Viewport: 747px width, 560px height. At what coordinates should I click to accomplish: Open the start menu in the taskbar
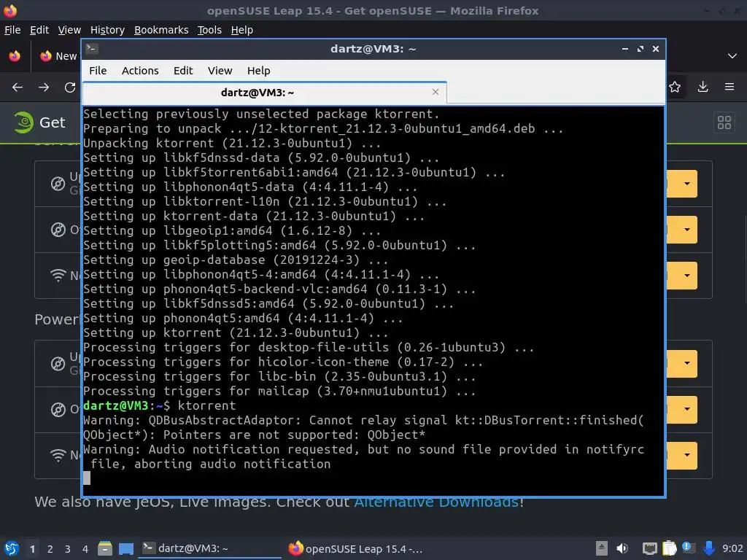12,548
